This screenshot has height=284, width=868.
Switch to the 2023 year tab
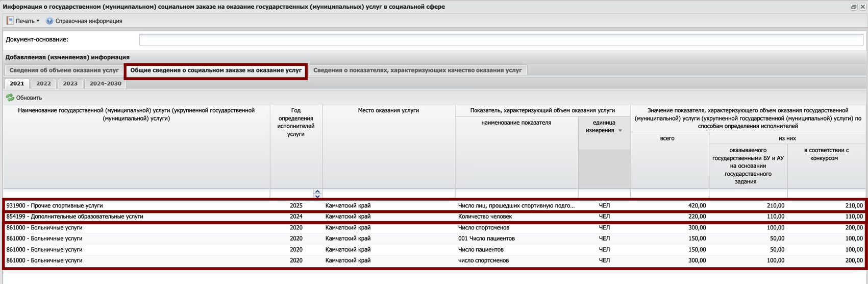70,84
